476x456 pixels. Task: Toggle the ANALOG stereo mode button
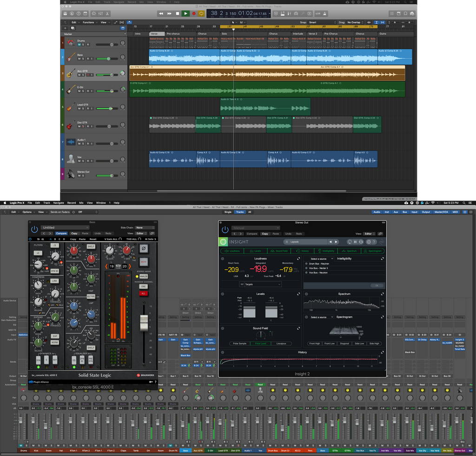pyautogui.click(x=144, y=276)
